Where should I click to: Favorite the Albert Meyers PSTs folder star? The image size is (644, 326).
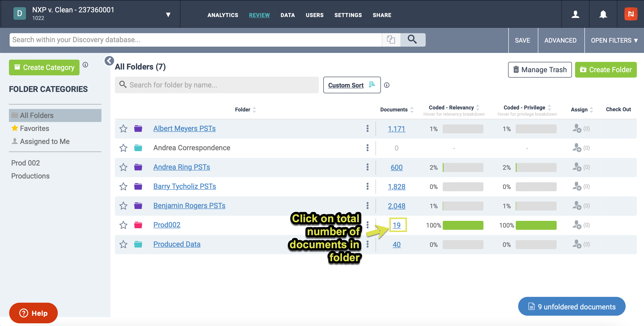(x=123, y=128)
